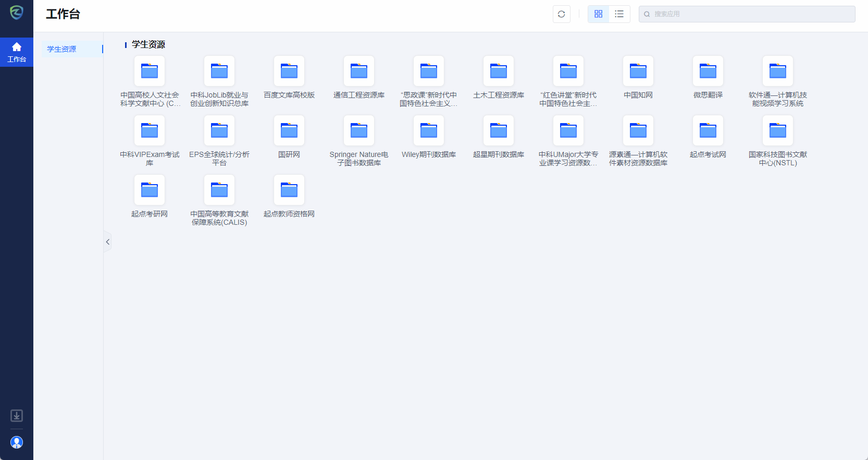Select the 学生资源 category tab

pyautogui.click(x=62, y=49)
